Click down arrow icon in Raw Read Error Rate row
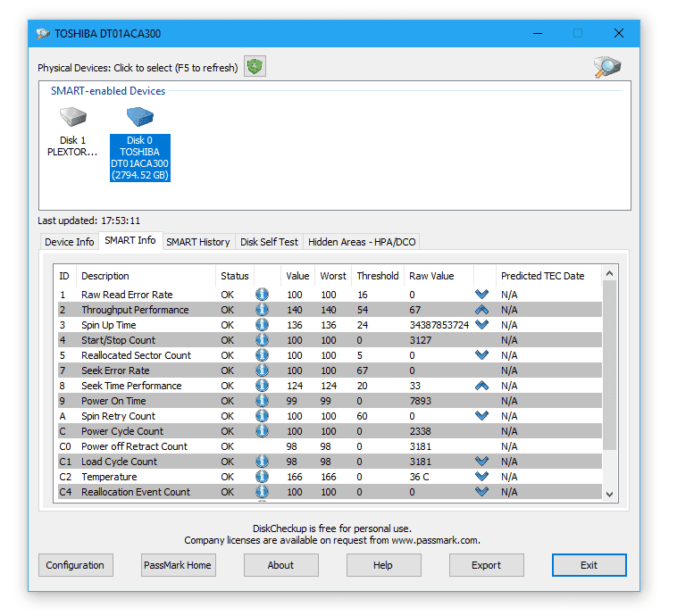 tap(481, 294)
